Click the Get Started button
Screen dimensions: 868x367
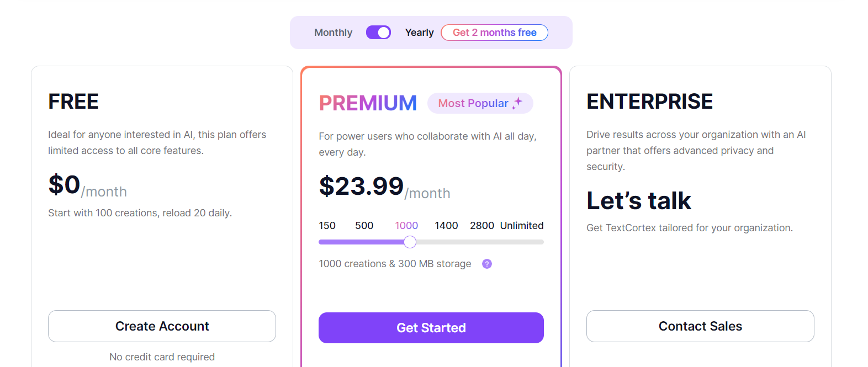coord(431,327)
